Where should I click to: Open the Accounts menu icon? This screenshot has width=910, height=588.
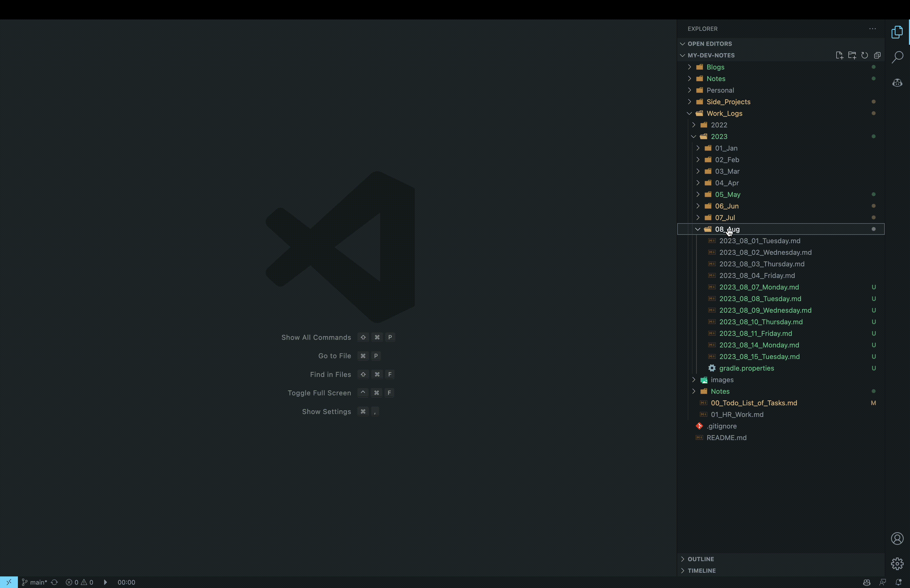point(897,538)
